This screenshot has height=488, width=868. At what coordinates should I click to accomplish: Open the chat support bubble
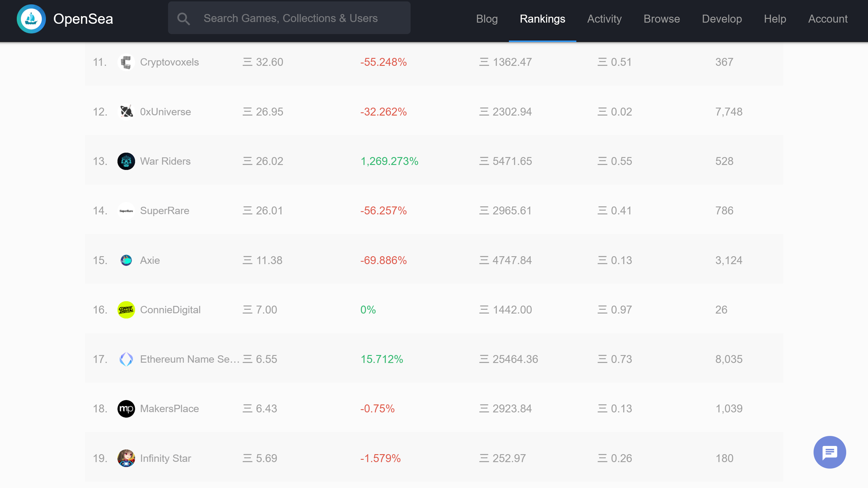coord(830,452)
